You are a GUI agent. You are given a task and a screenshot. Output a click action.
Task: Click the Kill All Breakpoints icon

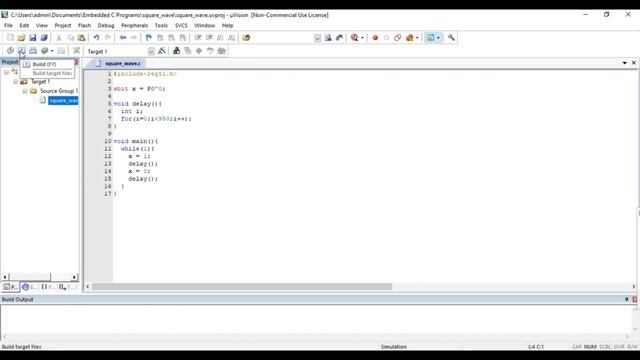[409, 38]
